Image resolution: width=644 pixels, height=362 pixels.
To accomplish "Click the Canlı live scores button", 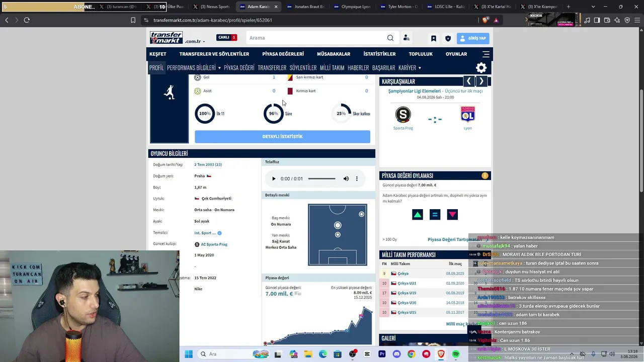I will pos(226,38).
